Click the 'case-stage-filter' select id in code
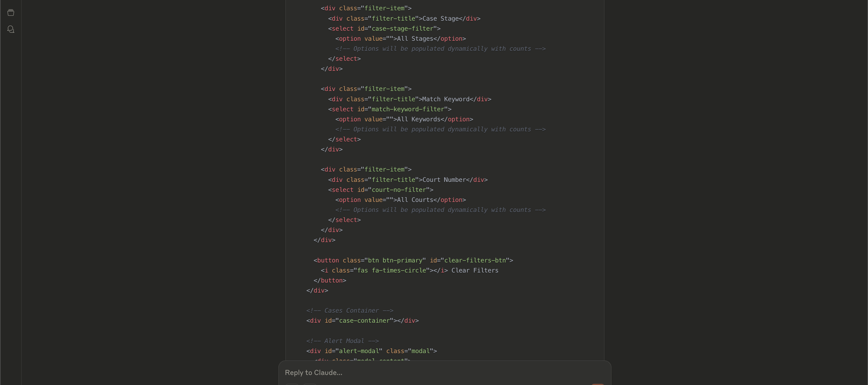This screenshot has height=385, width=868. (x=402, y=29)
